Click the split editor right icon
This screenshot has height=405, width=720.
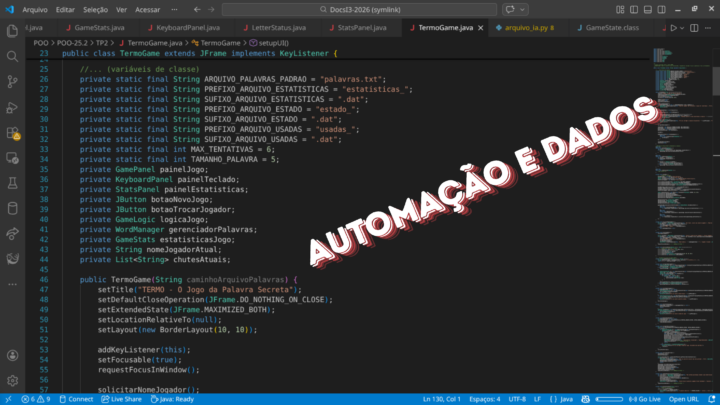click(693, 29)
